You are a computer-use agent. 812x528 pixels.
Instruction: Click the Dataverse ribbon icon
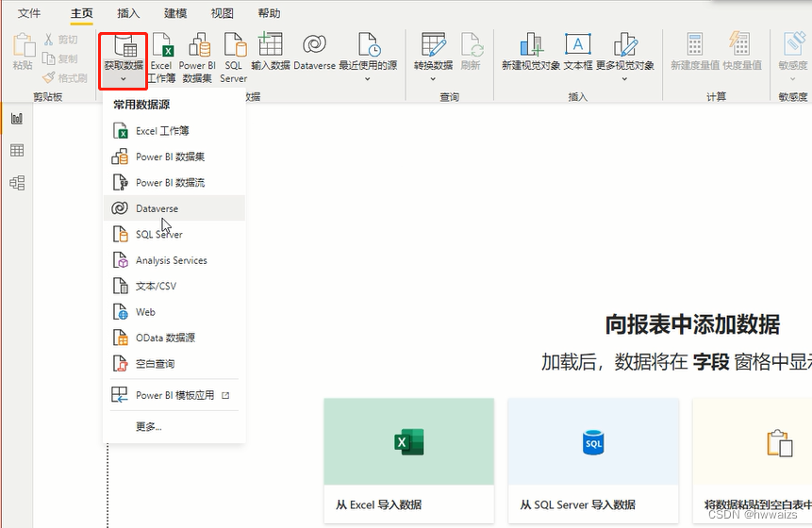[x=314, y=44]
